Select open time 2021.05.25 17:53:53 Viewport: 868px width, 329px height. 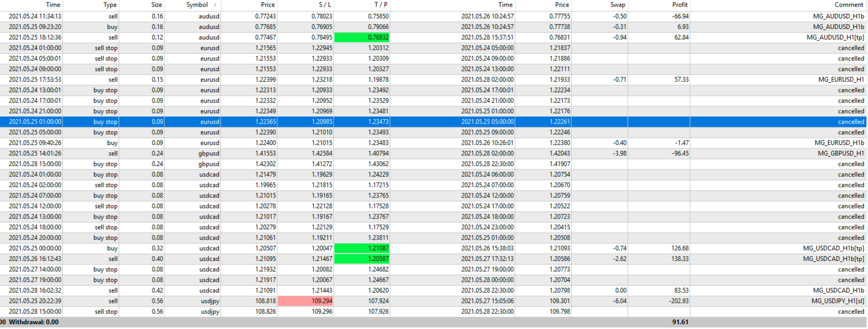pos(35,80)
